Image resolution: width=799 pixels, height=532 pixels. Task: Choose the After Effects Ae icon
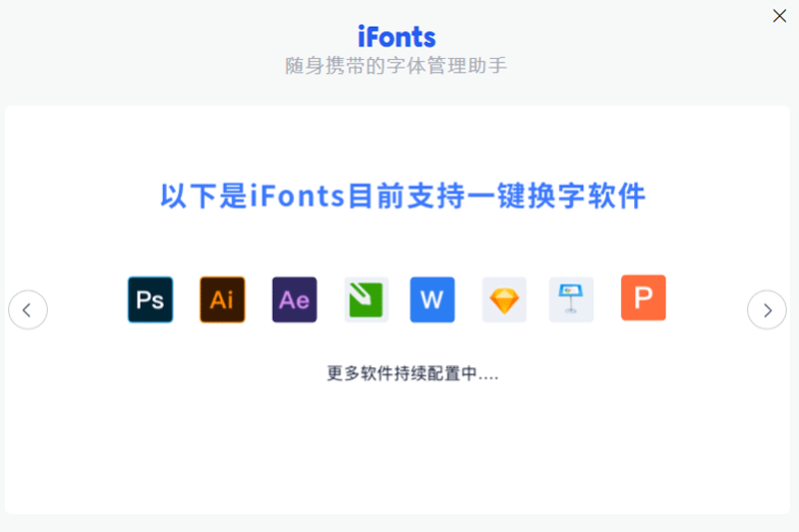[295, 299]
